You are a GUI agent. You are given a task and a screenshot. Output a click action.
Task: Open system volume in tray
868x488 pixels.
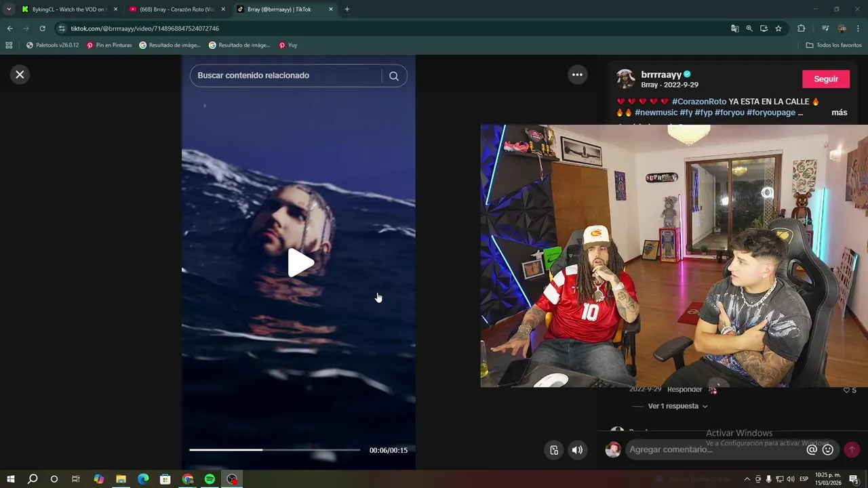[x=791, y=479]
